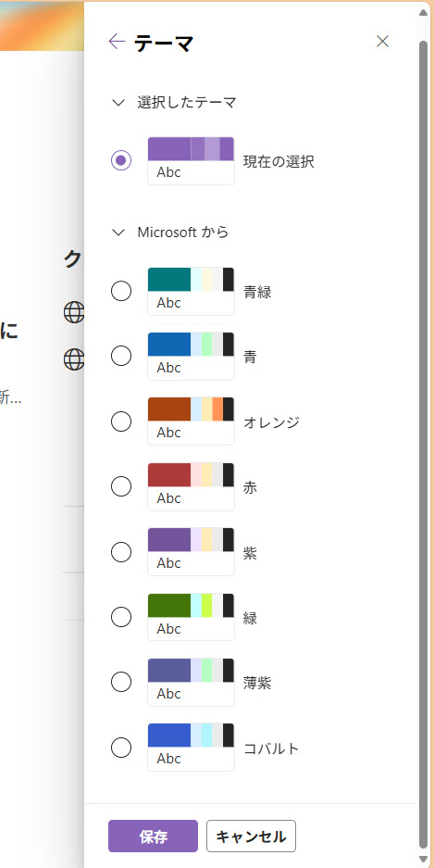Select the 青緑 theme radio button
Screen dimensions: 434x868
pyautogui.click(x=121, y=291)
